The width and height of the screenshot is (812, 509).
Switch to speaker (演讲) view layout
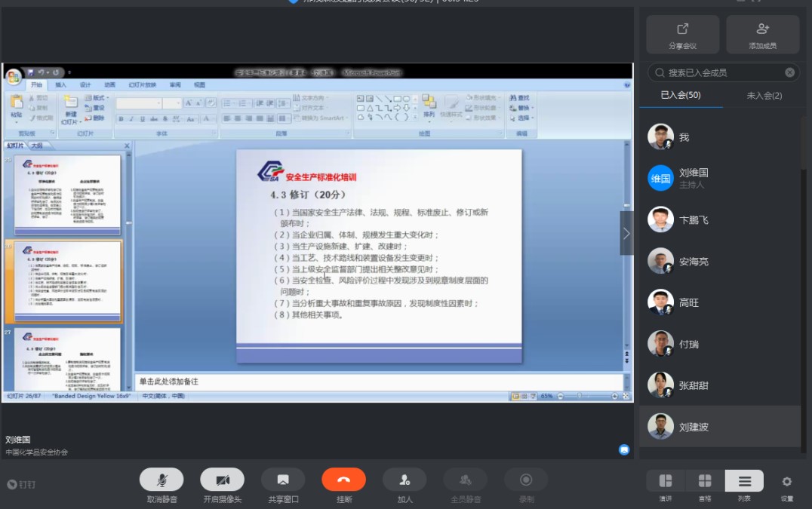[x=666, y=481]
